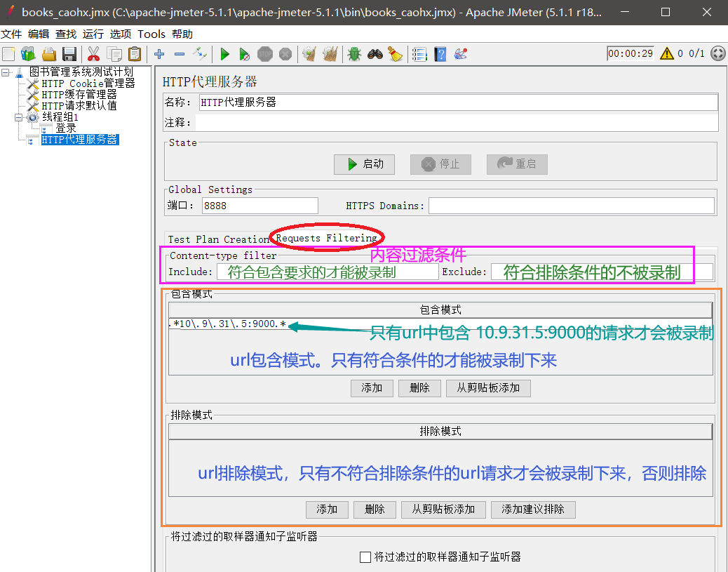Click the 启动 button

[364, 164]
